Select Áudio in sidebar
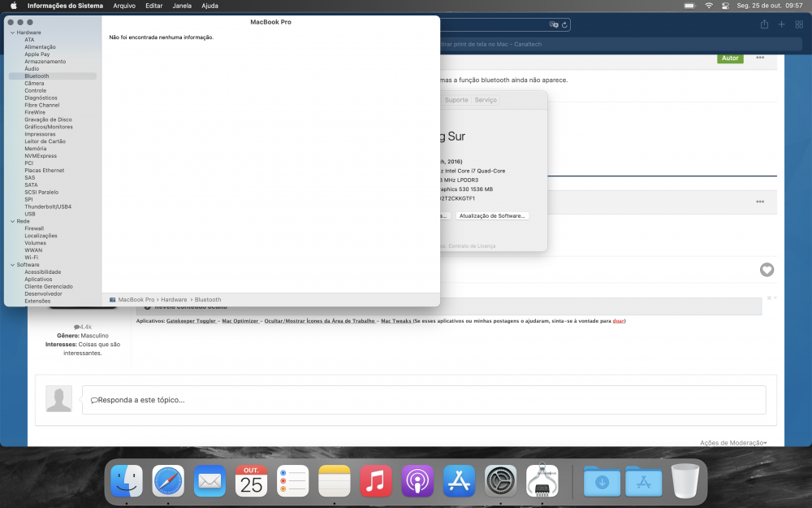Screen dimensions: 812x508 click(x=32, y=68)
